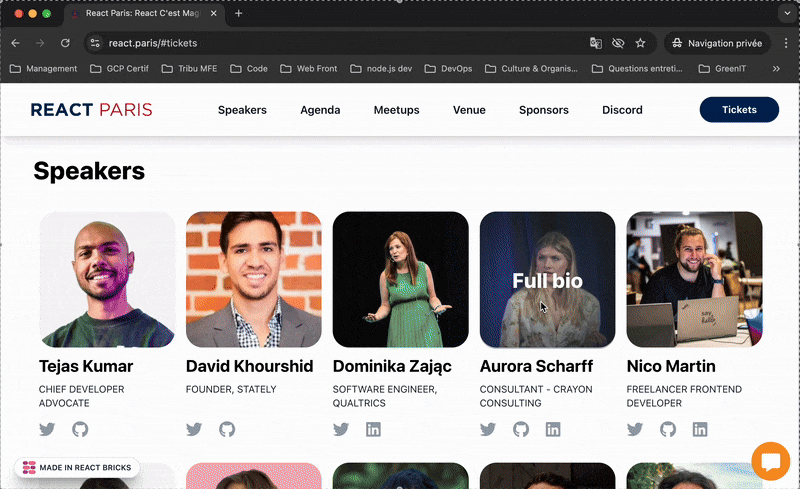Click the David Khourshid name
Viewport: 800px width, 489px height.
[x=249, y=366]
